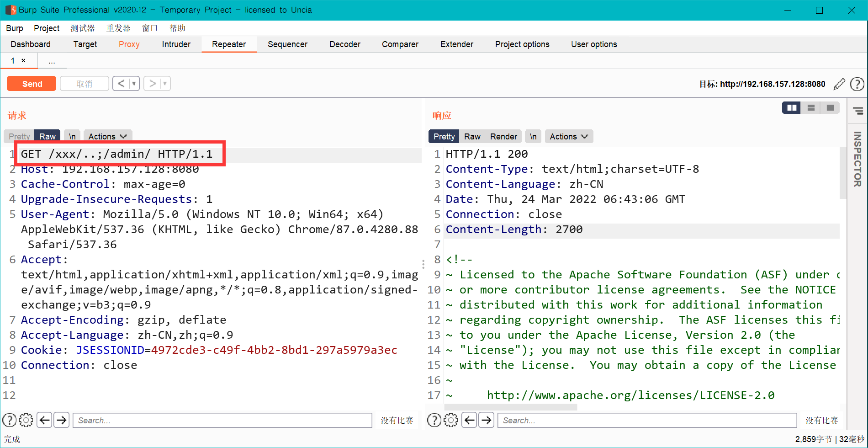Click the GET /xxx/..;/admin/ request line

coord(117,154)
